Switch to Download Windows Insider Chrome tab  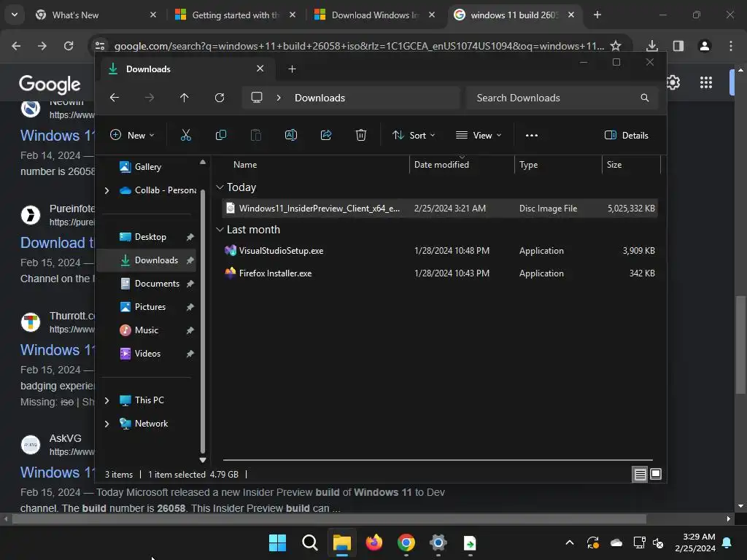click(x=375, y=15)
